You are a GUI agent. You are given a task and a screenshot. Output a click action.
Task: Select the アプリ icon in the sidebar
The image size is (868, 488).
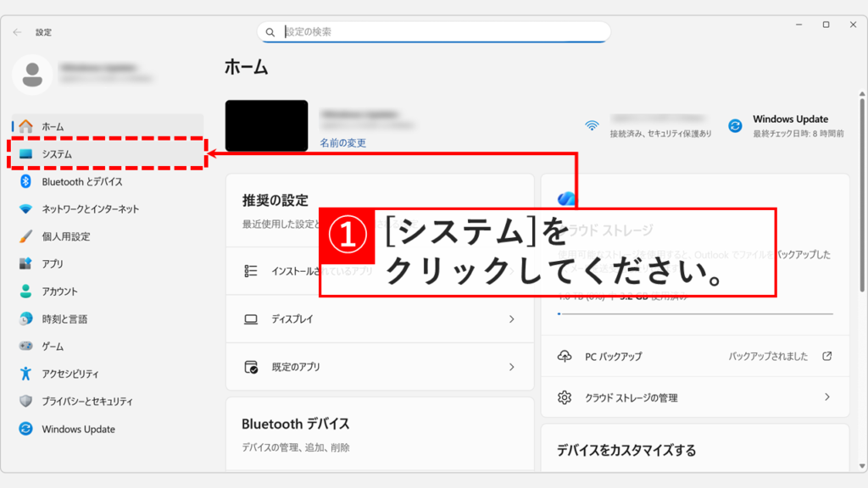pos(27,262)
